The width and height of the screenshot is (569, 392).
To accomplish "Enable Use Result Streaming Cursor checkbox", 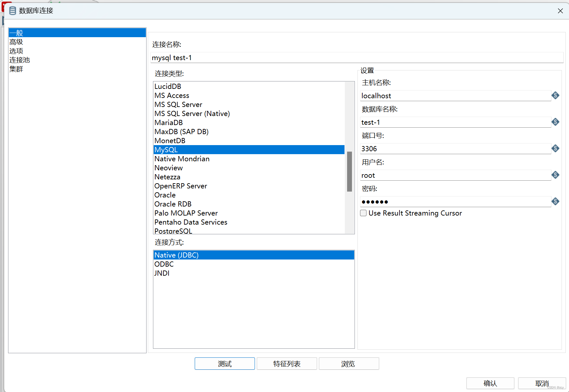I will coord(363,213).
